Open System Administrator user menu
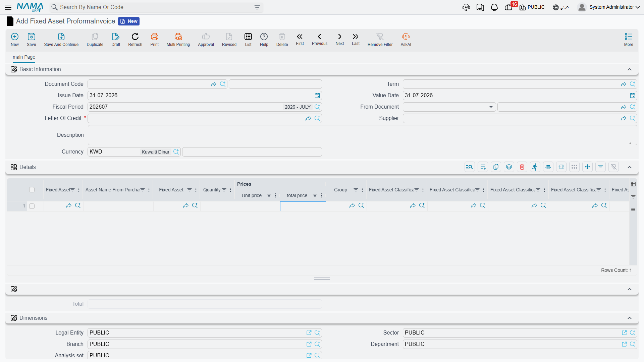Image resolution: width=644 pixels, height=362 pixels. 609,7
